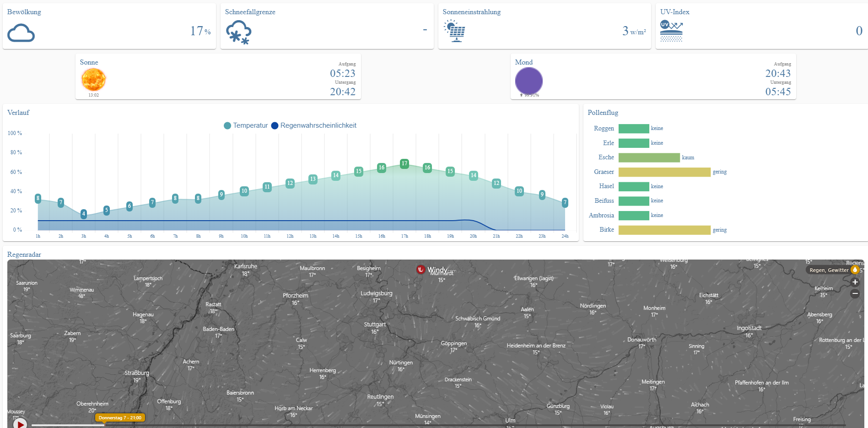Click Donauwörth on the radar map
868x428 pixels.
(x=642, y=340)
